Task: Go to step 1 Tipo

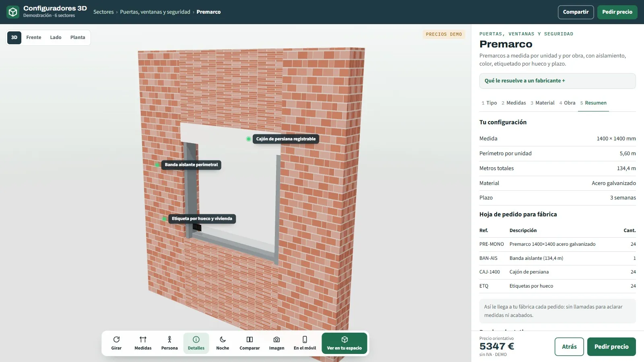Action: [x=489, y=103]
